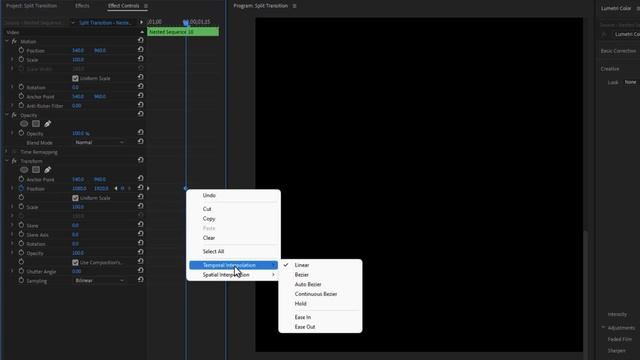The height and width of the screenshot is (360, 640).
Task: Reset the Skew Axis parameter
Action: click(x=140, y=234)
